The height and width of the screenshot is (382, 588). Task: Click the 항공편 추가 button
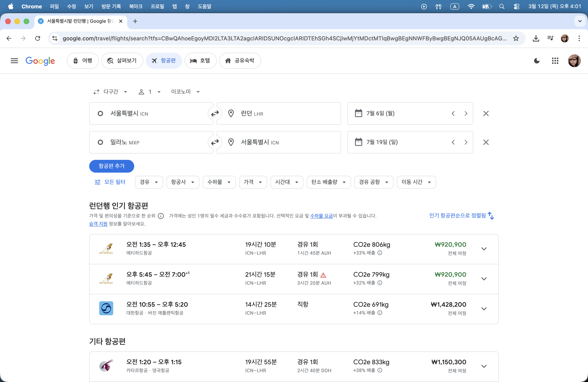(111, 166)
